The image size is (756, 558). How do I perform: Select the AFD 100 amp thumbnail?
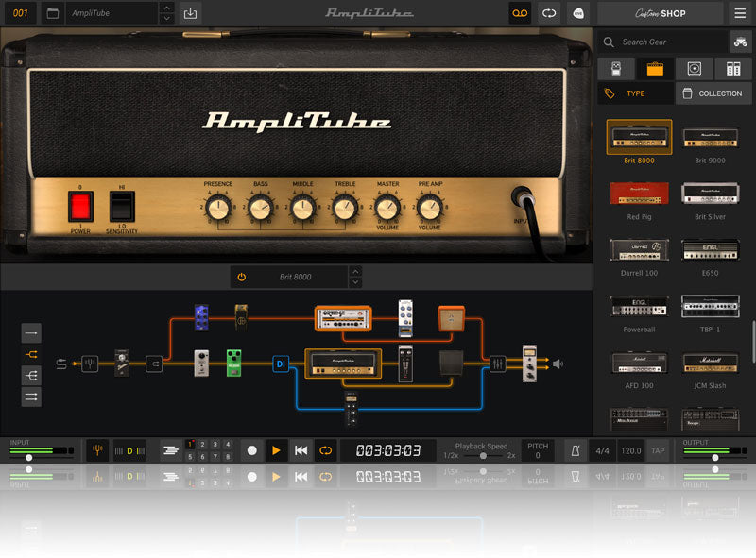[x=640, y=363]
